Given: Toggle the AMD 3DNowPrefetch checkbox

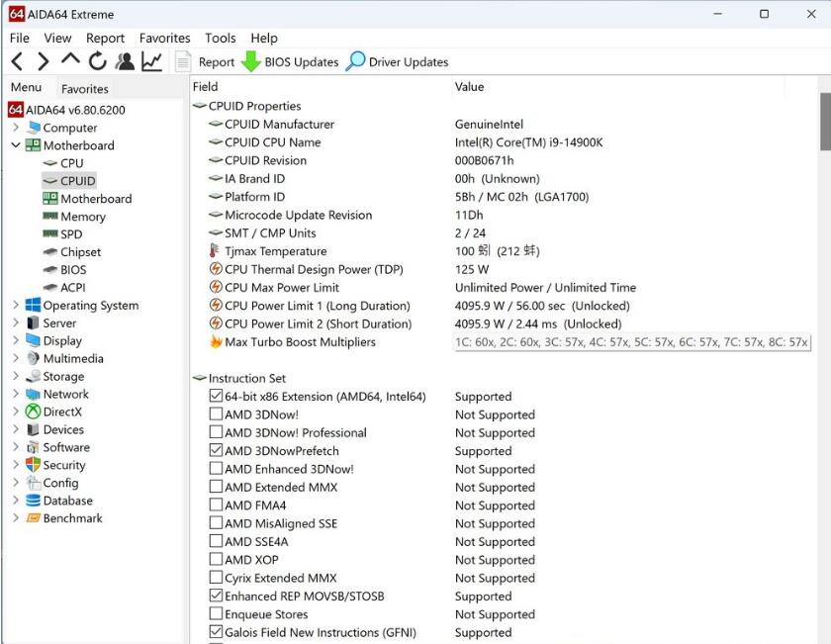Looking at the screenshot, I should click(x=216, y=450).
